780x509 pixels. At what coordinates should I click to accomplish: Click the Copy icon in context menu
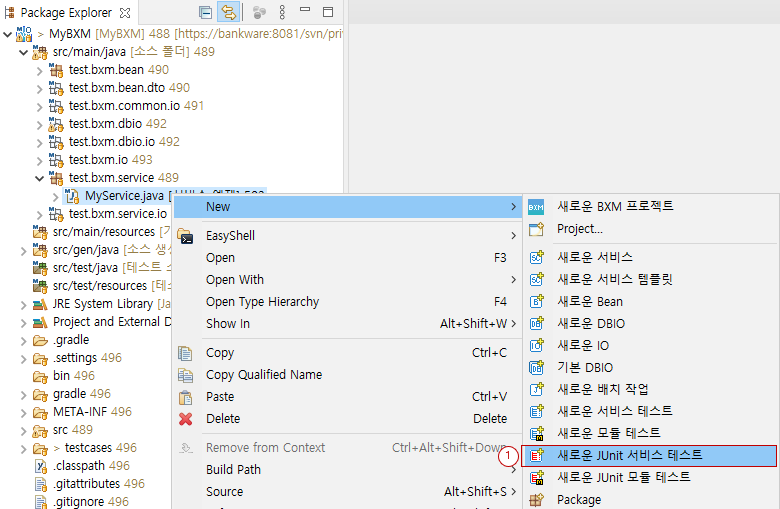185,353
